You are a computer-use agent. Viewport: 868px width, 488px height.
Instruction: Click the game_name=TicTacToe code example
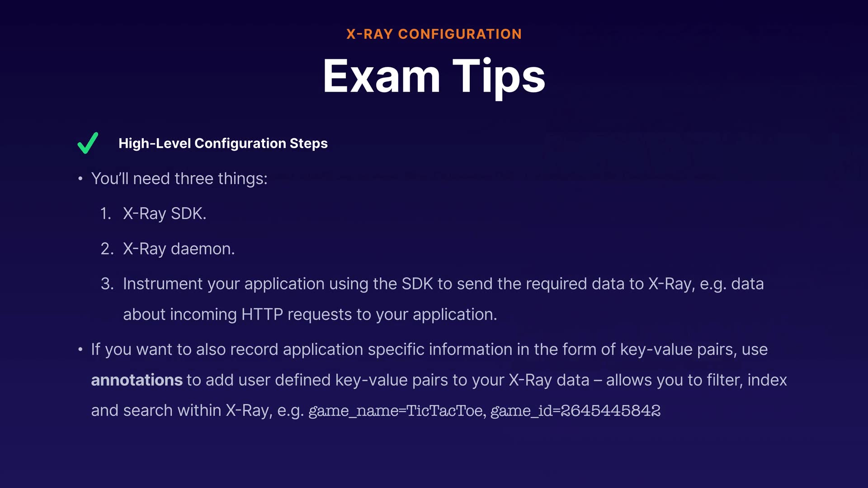coord(397,411)
